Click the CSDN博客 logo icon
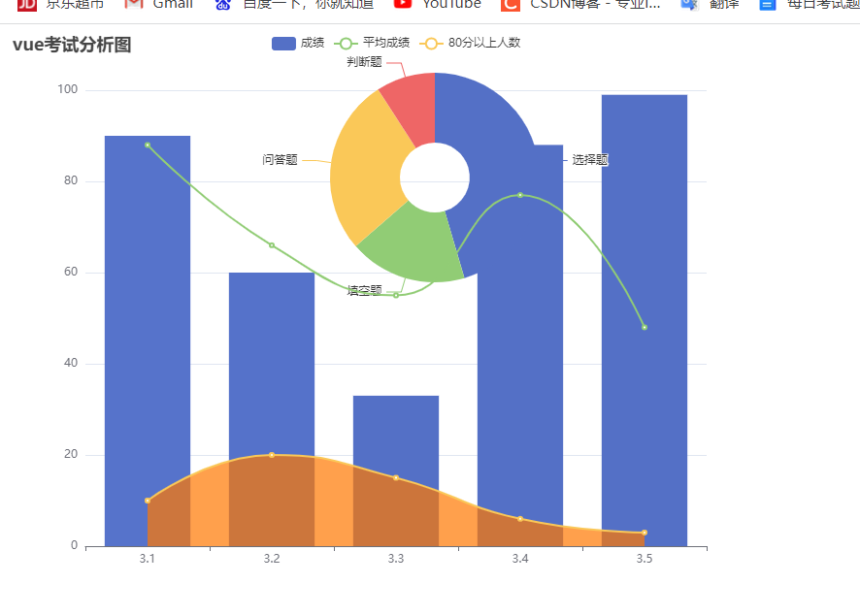 tap(510, 4)
